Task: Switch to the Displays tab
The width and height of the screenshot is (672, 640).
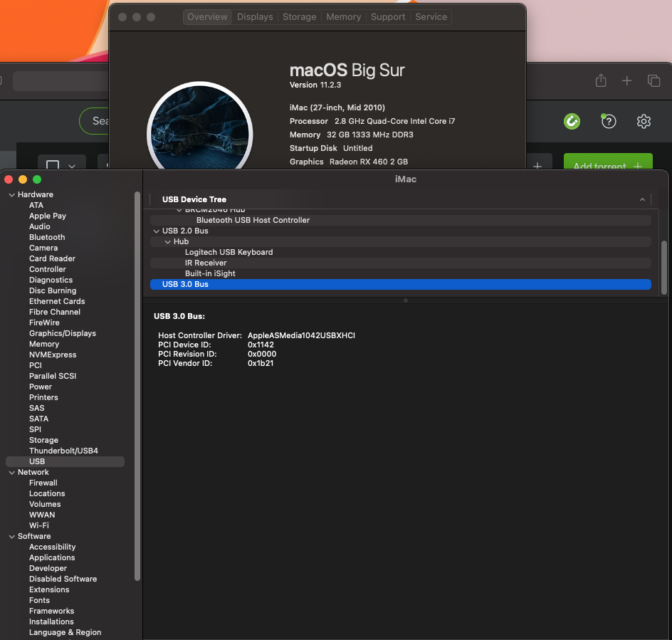Action: point(255,16)
